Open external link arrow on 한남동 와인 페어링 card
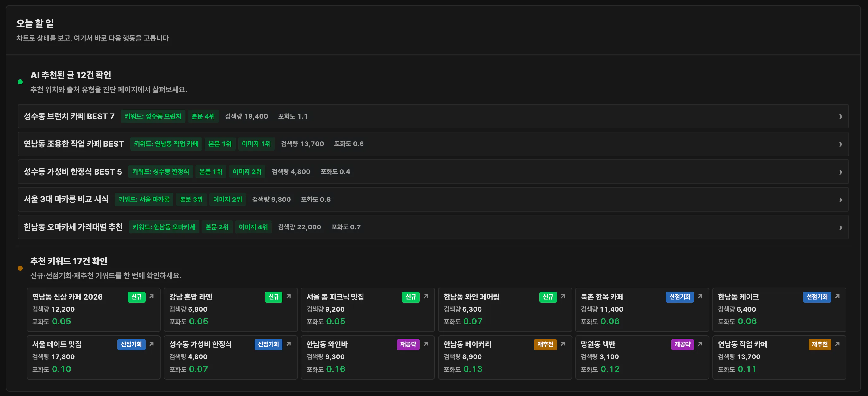Viewport: 868px width, 396px height. (x=563, y=296)
